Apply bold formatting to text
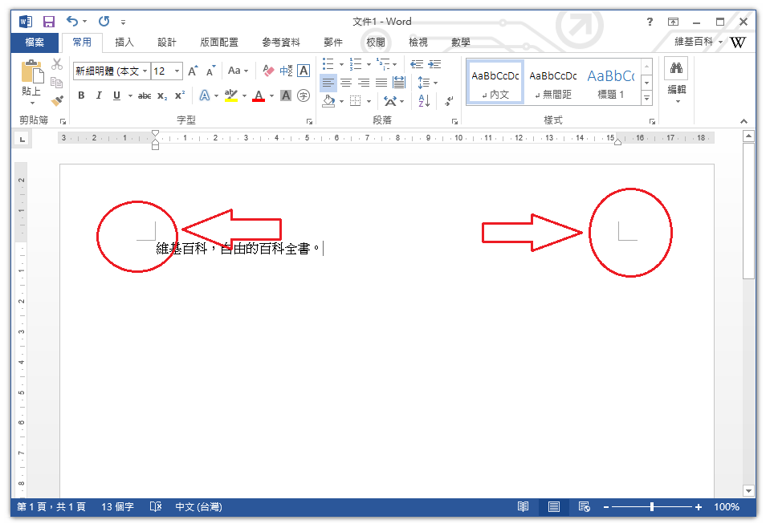770x532 pixels. 81,95
